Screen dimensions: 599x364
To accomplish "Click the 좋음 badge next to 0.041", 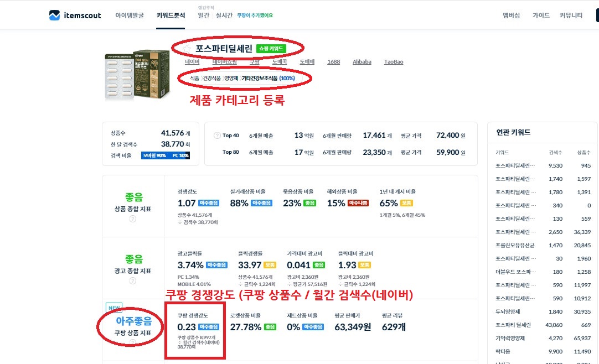I will click(x=319, y=265).
